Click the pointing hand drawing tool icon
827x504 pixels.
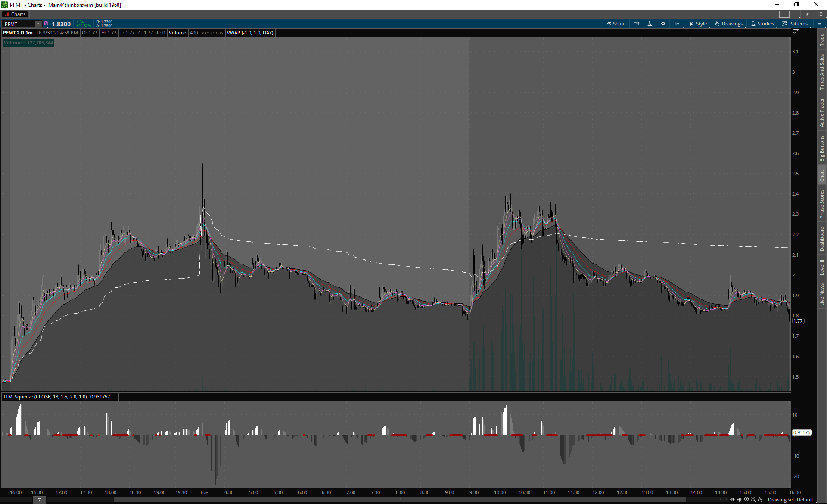click(x=760, y=500)
